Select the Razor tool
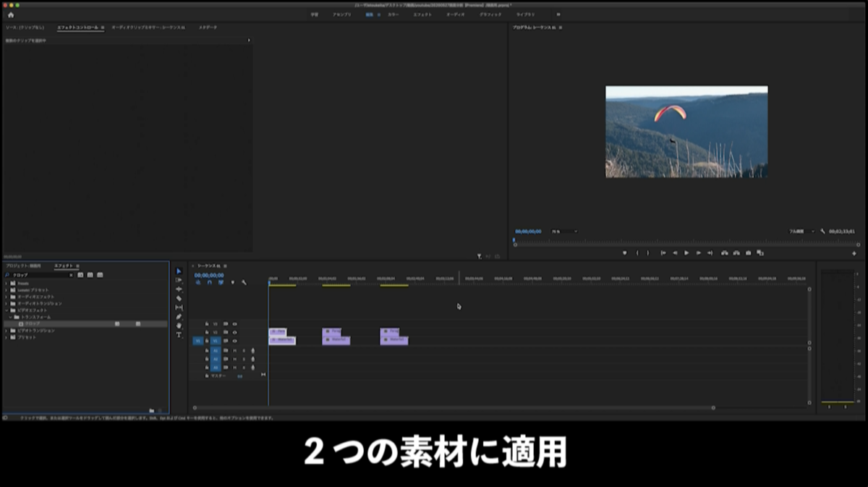This screenshot has height=487, width=868. [x=179, y=298]
